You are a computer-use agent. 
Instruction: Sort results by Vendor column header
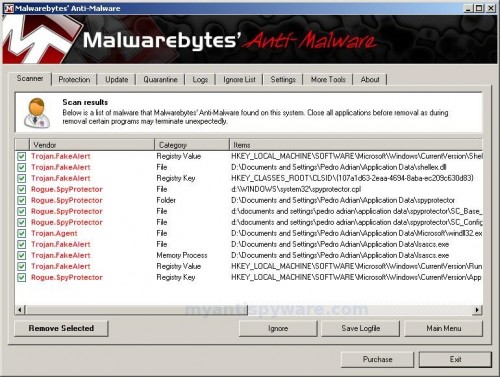point(92,145)
